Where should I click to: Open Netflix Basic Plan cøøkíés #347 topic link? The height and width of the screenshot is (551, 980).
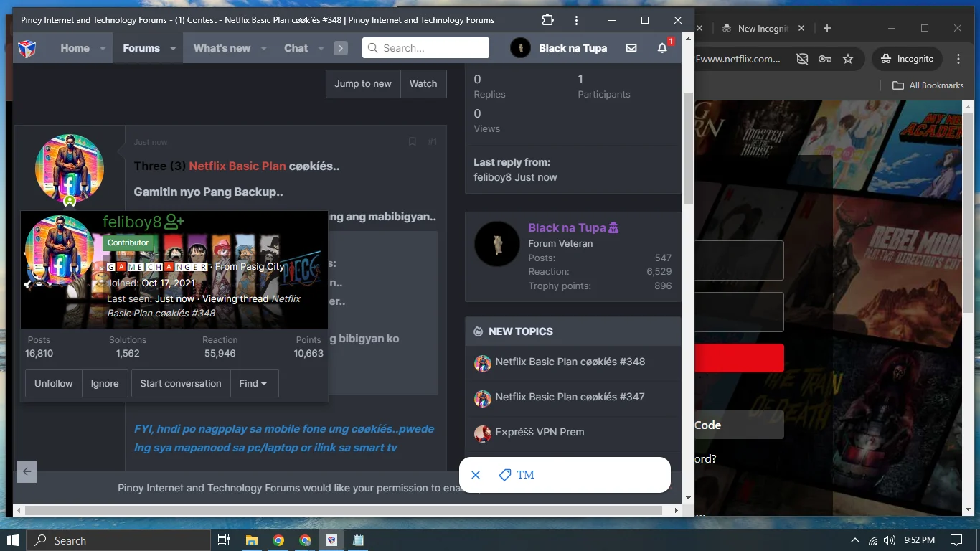570,397
